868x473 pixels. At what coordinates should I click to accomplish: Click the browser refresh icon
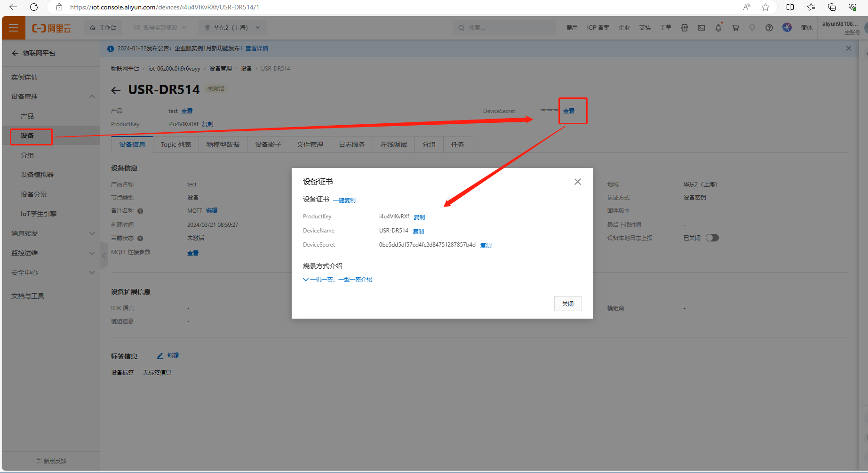34,7
